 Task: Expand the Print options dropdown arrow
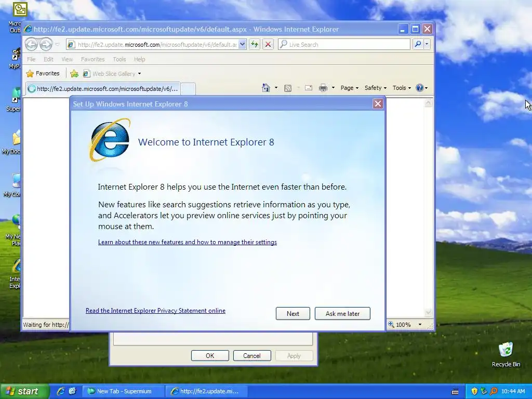tap(333, 88)
